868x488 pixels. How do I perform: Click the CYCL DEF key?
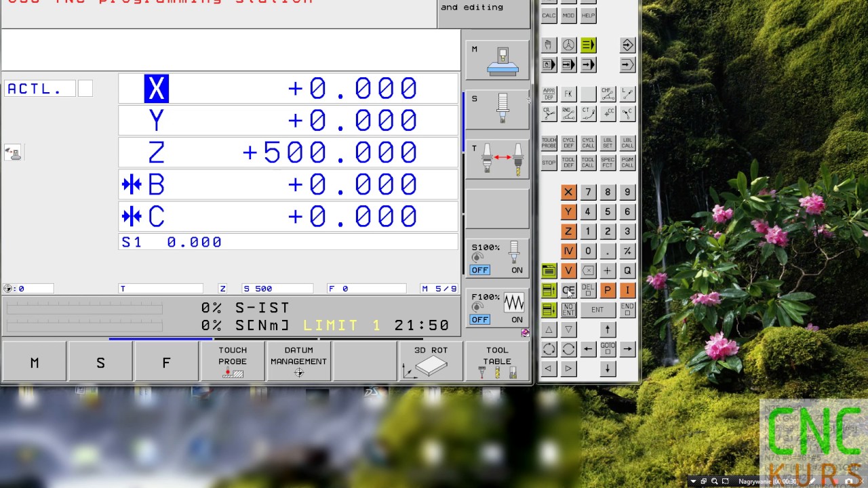[x=568, y=143]
